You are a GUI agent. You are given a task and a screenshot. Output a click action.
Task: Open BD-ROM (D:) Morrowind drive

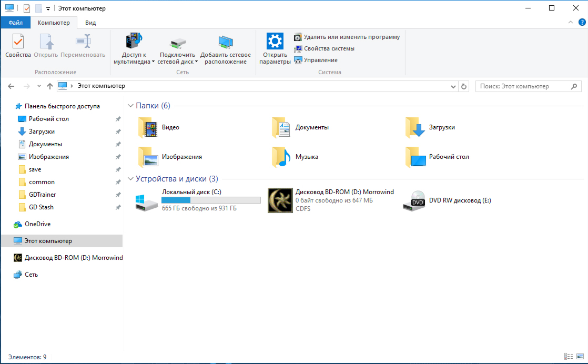click(280, 200)
